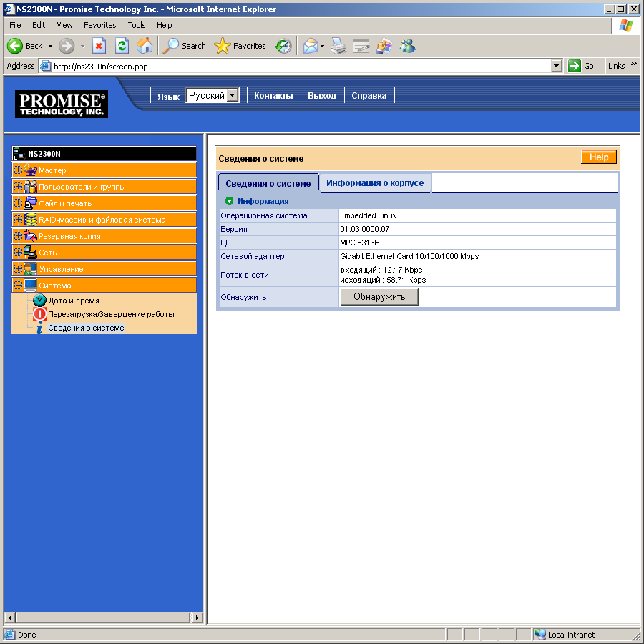Viewport: 644px width, 644px height.
Task: Expand the Links toolbar chevron
Action: [633, 64]
